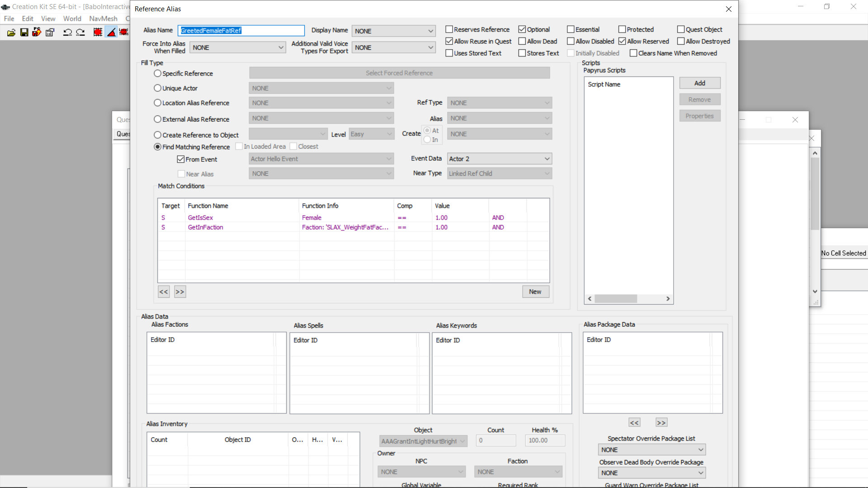Toggle the Local Trans toolbar icon
This screenshot has width=868, height=488.
(124, 32)
